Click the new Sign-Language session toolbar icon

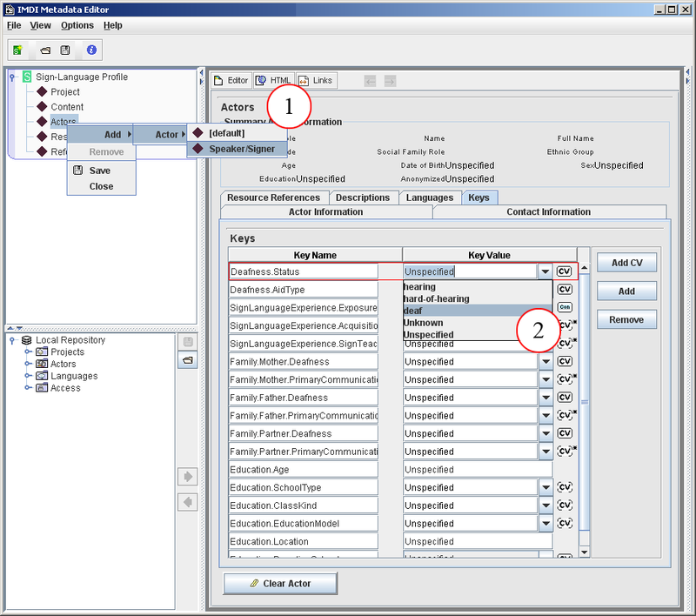(x=17, y=50)
